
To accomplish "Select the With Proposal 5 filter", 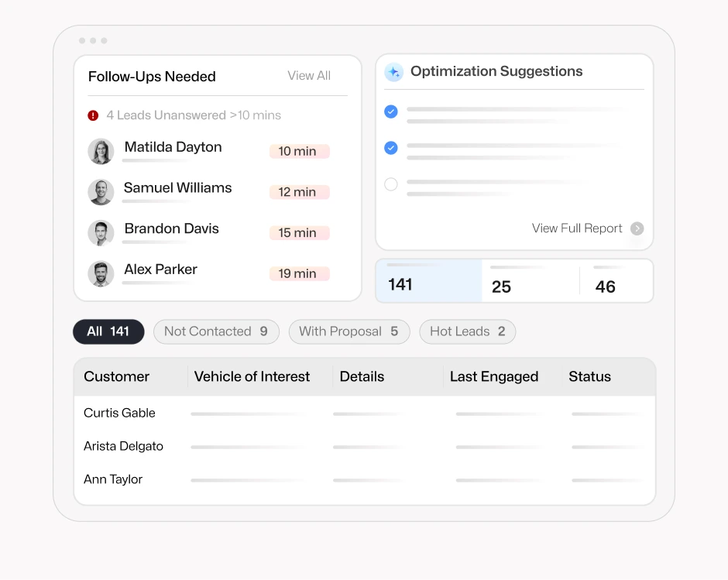I will pos(349,331).
